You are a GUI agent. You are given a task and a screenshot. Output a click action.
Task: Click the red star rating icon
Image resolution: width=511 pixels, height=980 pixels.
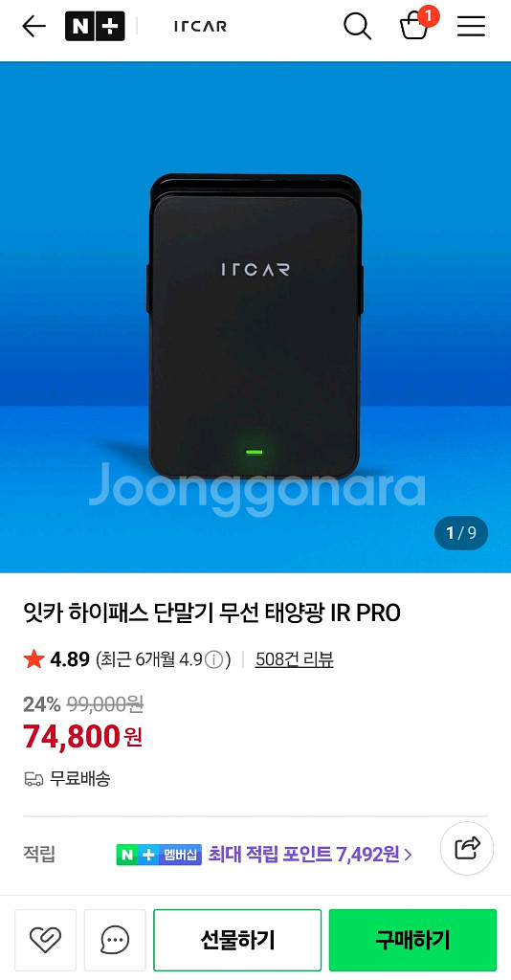point(33,658)
